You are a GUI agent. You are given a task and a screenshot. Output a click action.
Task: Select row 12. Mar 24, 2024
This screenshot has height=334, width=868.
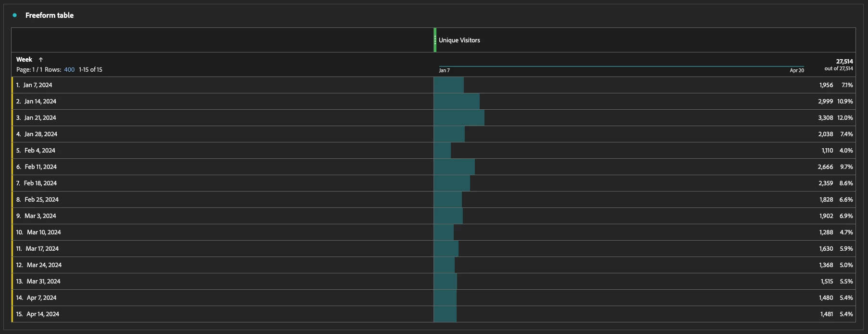(x=223, y=265)
